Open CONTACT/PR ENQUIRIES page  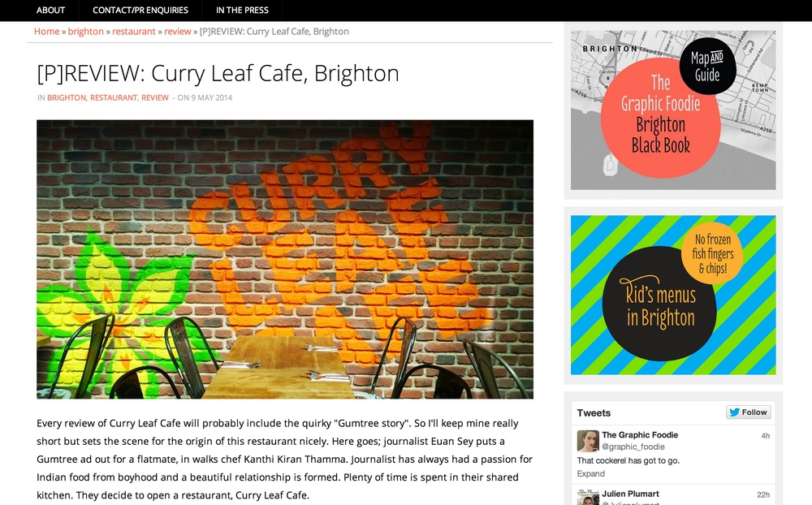(x=140, y=10)
